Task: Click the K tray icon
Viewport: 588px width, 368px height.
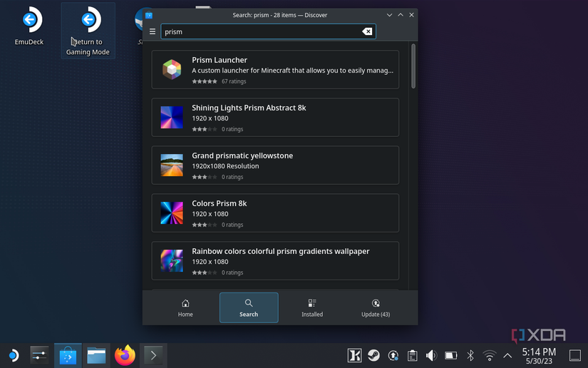Action: [354, 355]
